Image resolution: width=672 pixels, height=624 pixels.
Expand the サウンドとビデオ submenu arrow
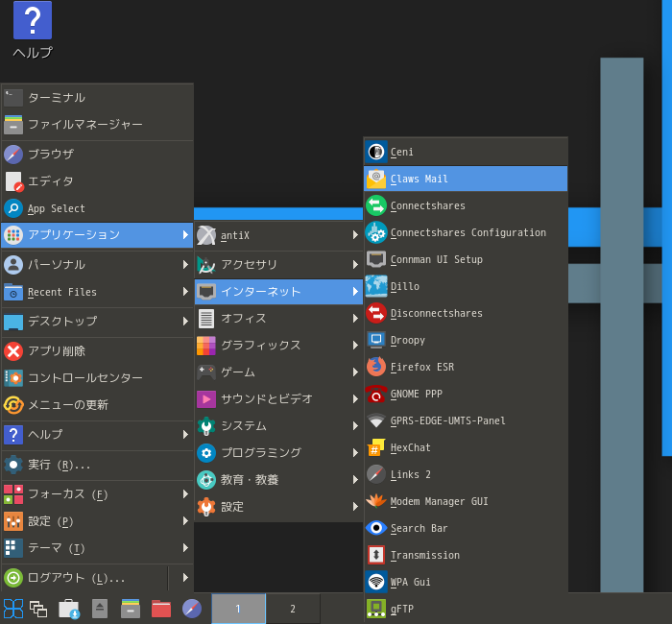(x=355, y=398)
